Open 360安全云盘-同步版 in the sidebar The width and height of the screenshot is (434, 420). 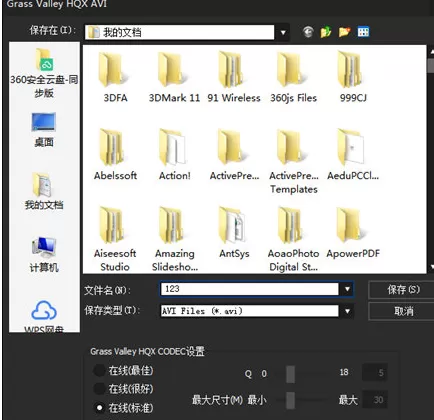(x=44, y=73)
